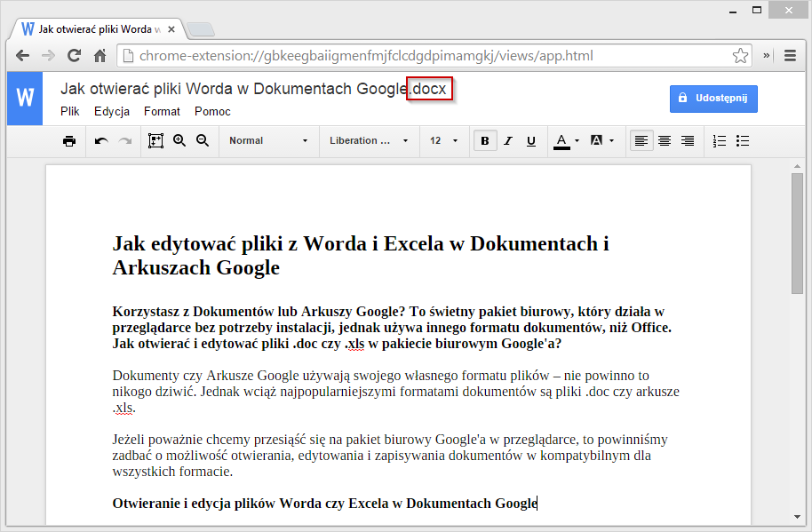Minimize the browser window

[x=733, y=11]
